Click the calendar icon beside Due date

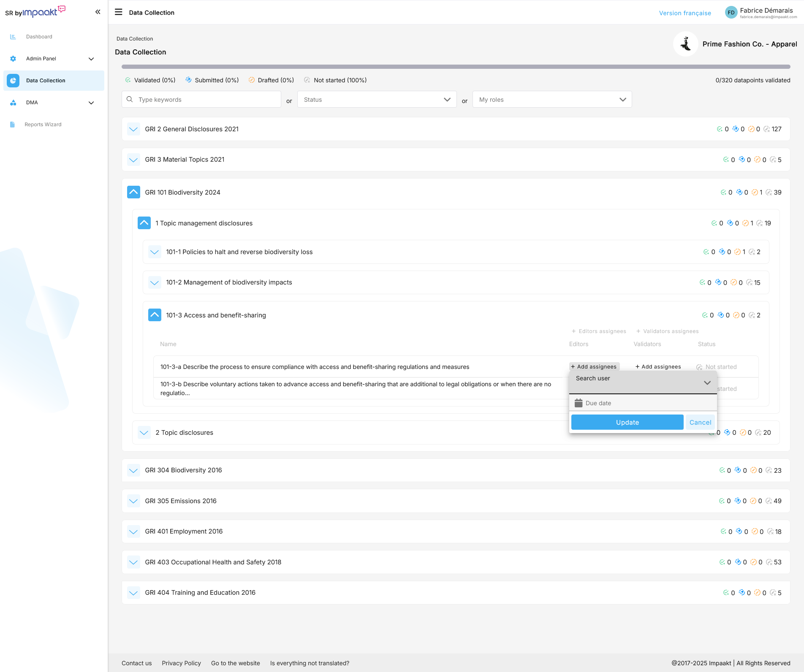pyautogui.click(x=579, y=403)
